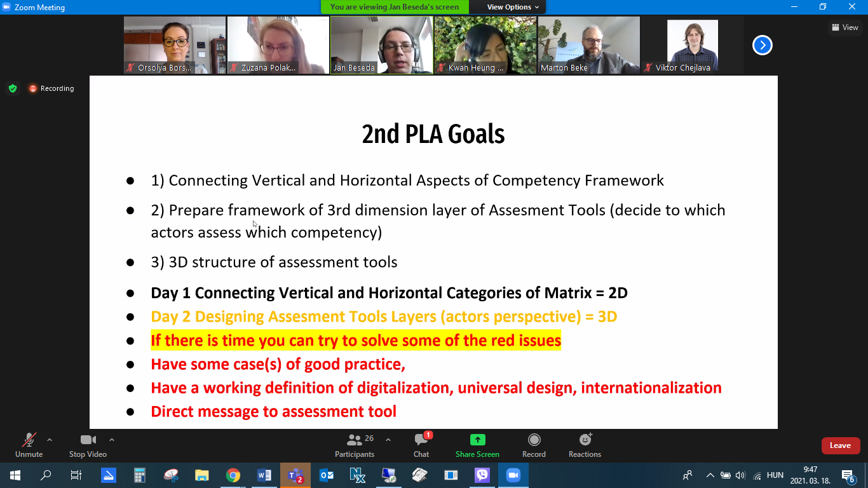
Task: Open Microsoft Teams from the taskbar
Action: (x=295, y=475)
